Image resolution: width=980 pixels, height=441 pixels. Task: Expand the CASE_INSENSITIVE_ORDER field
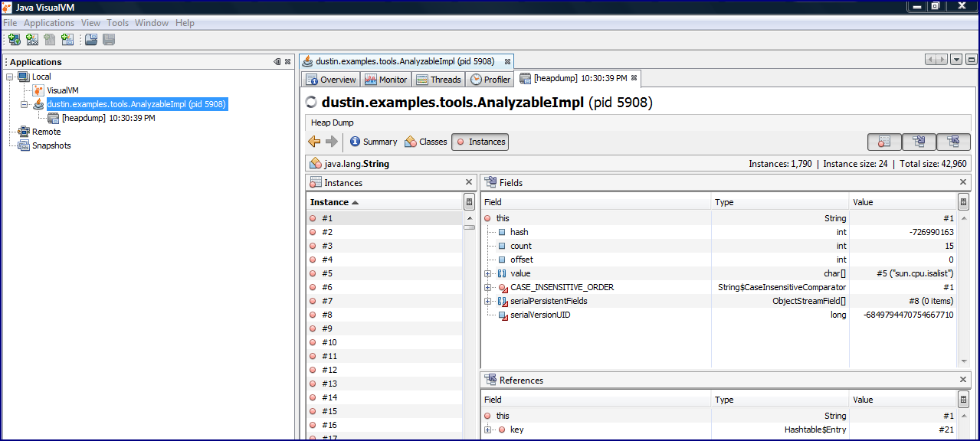(x=487, y=287)
